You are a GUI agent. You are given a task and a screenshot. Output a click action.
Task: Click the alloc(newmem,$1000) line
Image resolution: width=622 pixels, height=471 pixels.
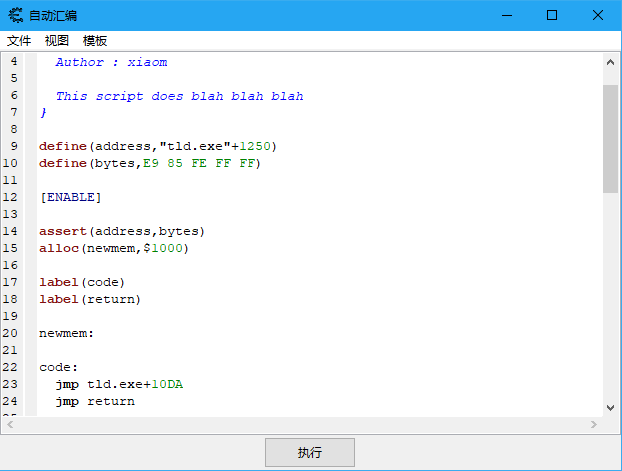point(113,248)
